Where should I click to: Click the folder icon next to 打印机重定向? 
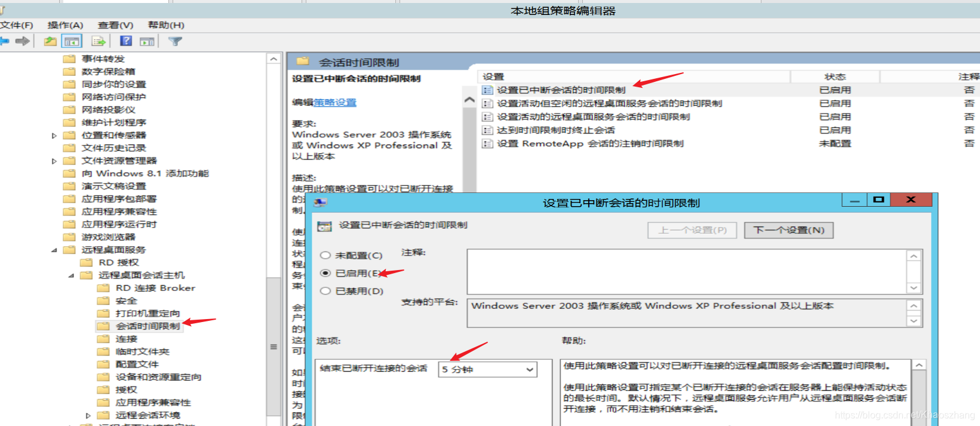click(103, 313)
